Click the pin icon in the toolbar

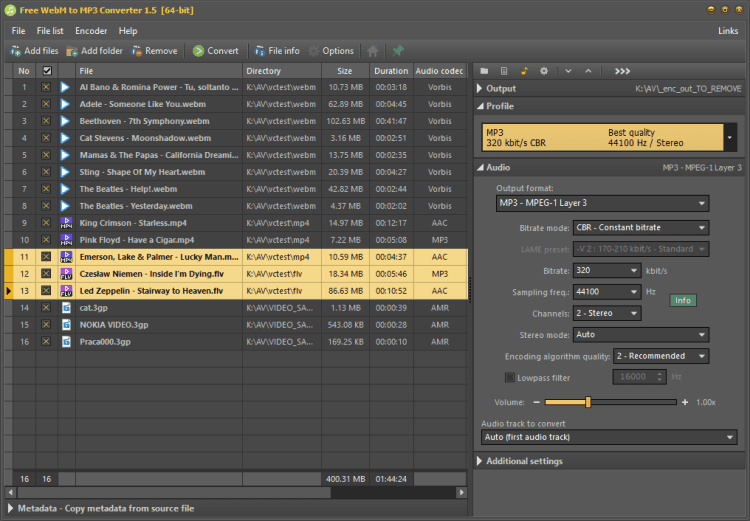[398, 51]
